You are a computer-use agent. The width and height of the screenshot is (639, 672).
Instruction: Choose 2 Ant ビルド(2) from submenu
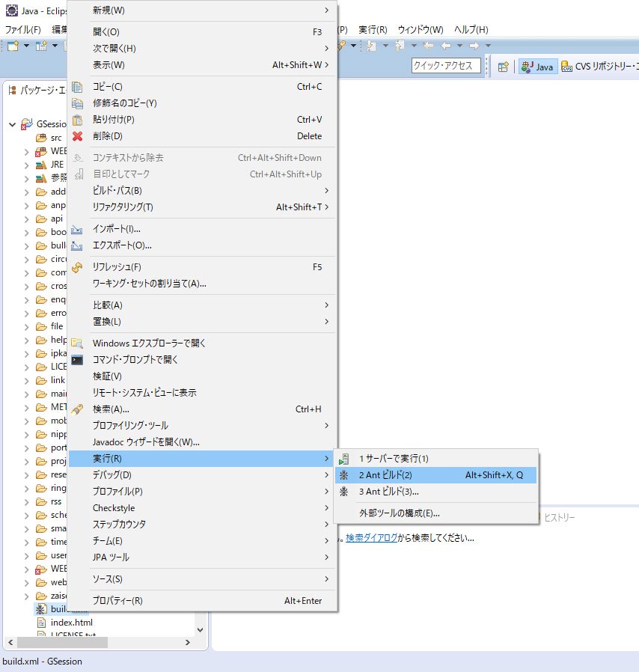(x=436, y=475)
